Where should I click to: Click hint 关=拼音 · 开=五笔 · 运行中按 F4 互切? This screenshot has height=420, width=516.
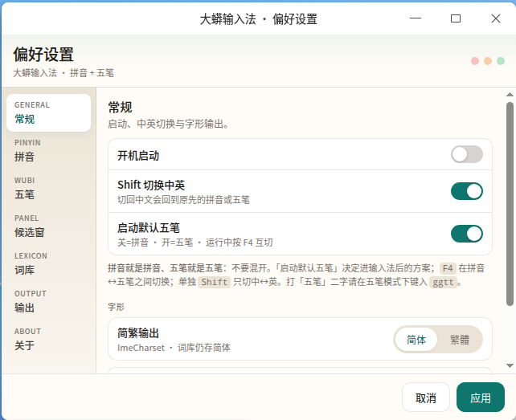[x=195, y=243]
